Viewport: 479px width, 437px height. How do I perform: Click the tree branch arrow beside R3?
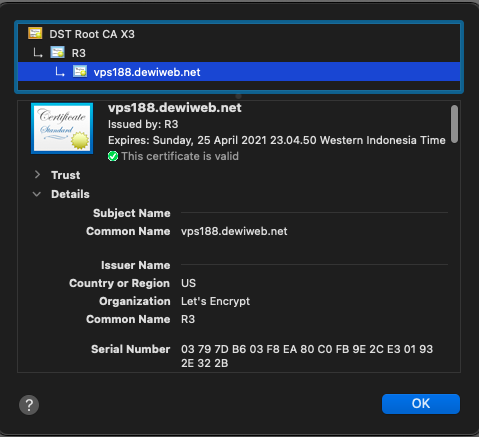coord(38,53)
